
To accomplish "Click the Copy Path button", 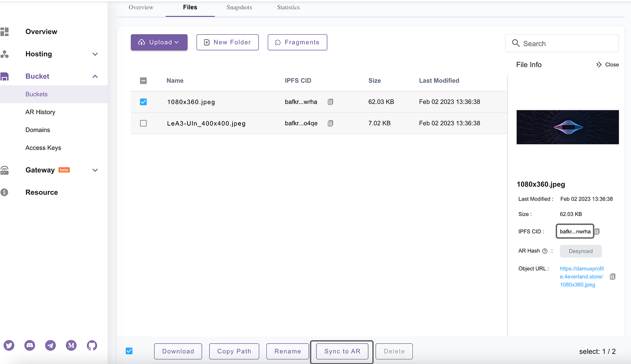I will click(x=234, y=351).
